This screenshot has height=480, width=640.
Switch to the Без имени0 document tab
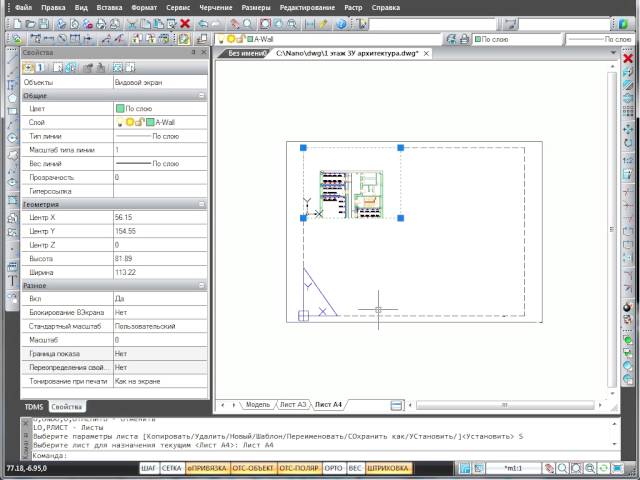(x=246, y=53)
